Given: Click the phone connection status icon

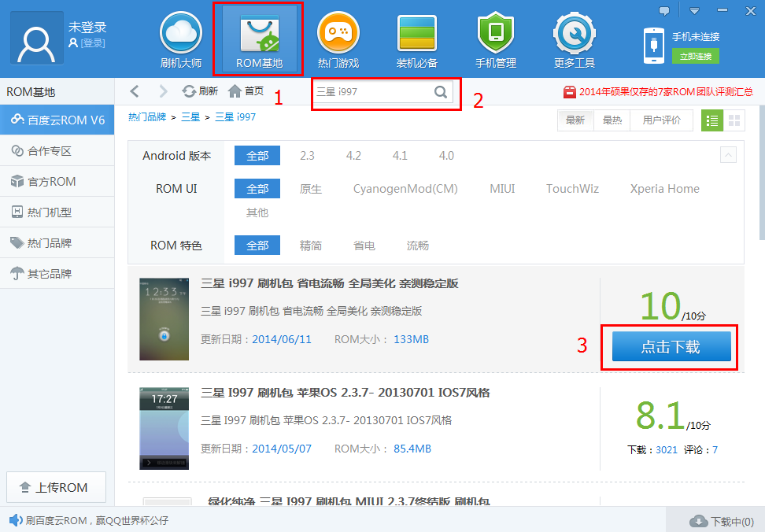Looking at the screenshot, I should pos(654,46).
